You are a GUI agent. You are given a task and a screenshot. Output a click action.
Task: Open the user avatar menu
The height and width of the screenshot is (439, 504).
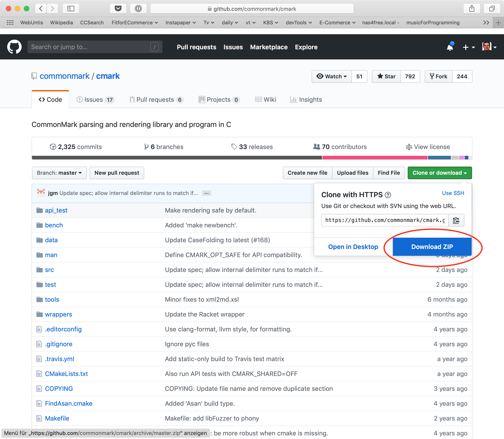(489, 47)
